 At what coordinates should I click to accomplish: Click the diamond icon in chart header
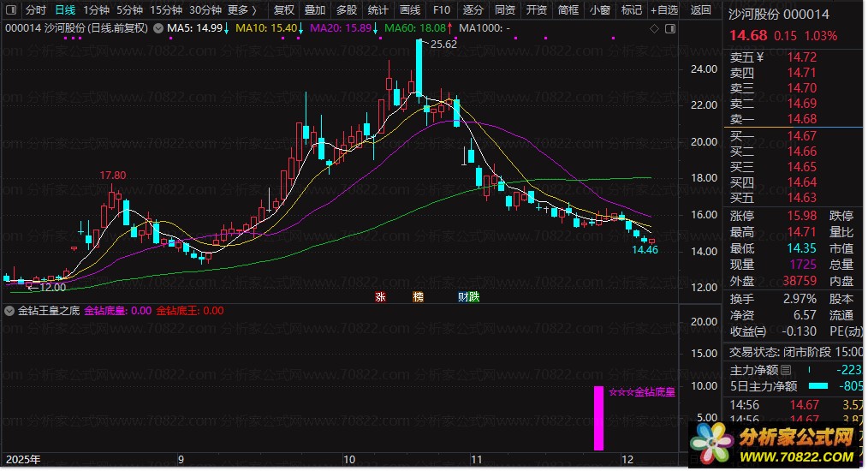tap(655, 28)
